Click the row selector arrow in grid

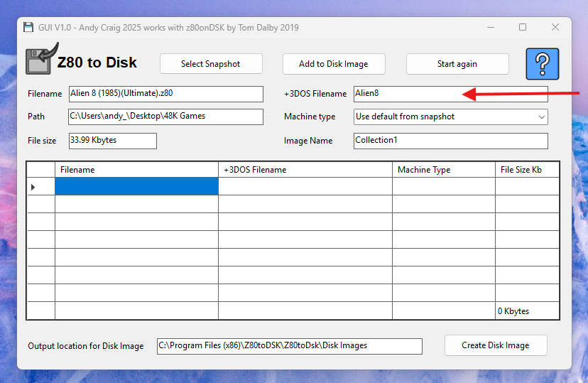33,187
